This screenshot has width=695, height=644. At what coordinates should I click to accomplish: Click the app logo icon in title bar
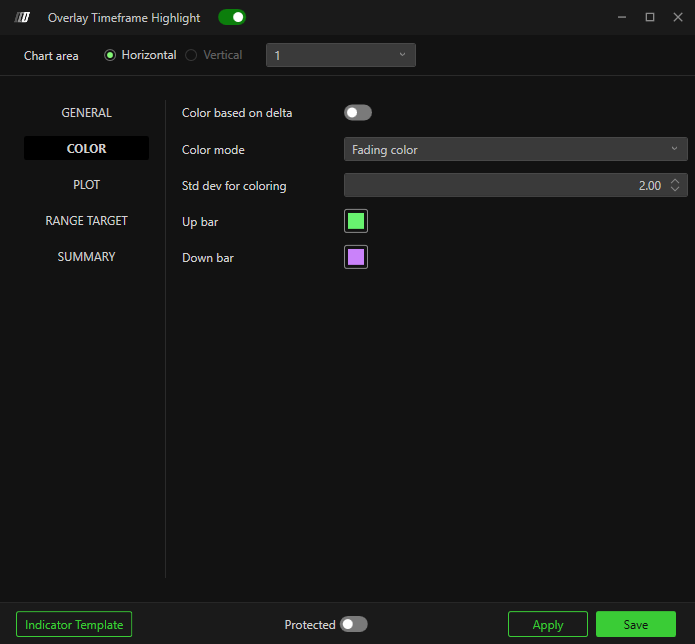click(23, 18)
